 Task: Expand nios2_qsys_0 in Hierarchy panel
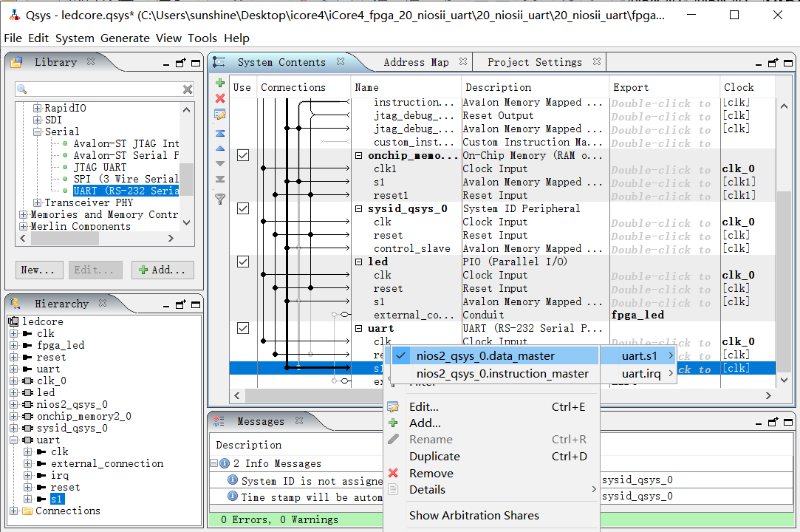point(14,404)
